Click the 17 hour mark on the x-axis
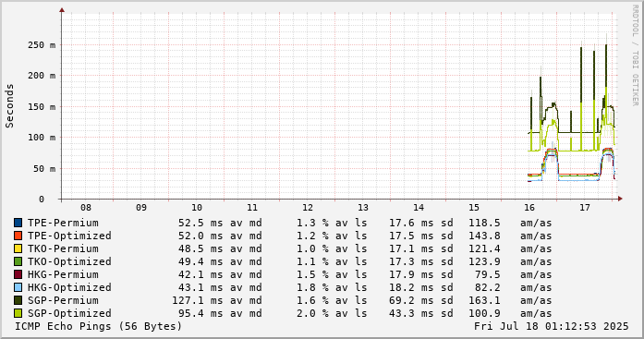The image size is (644, 339). click(x=585, y=208)
